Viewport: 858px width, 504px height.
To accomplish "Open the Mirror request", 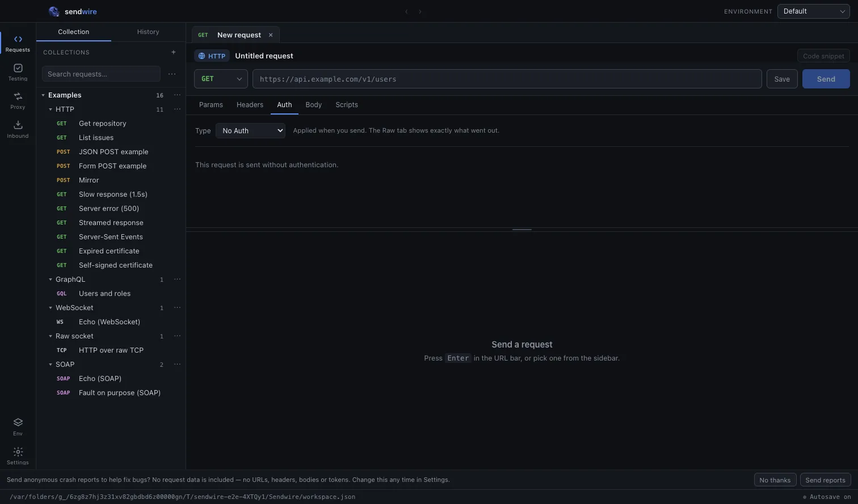I will click(x=111, y=180).
